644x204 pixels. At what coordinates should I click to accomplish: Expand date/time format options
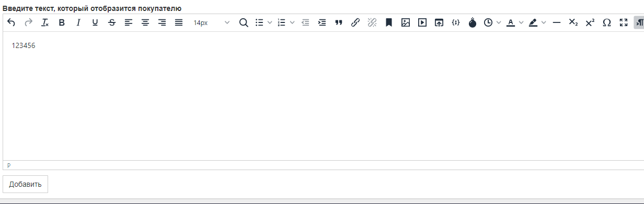pyautogui.click(x=499, y=22)
